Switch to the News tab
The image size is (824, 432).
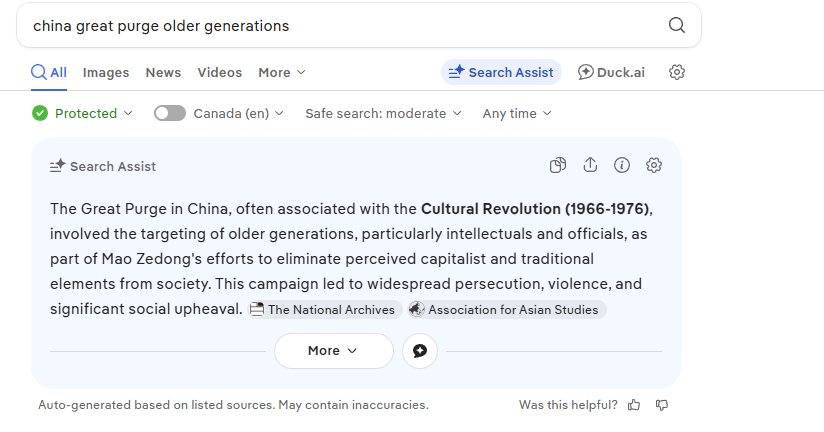[x=163, y=73]
